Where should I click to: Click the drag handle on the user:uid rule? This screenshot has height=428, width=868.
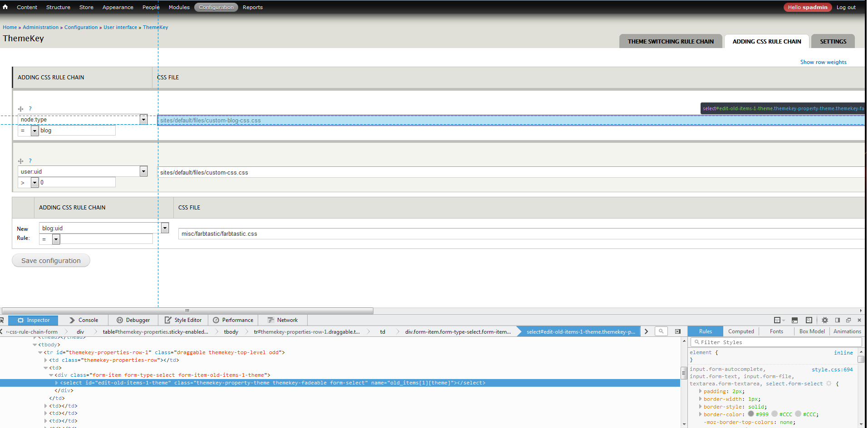[20, 161]
